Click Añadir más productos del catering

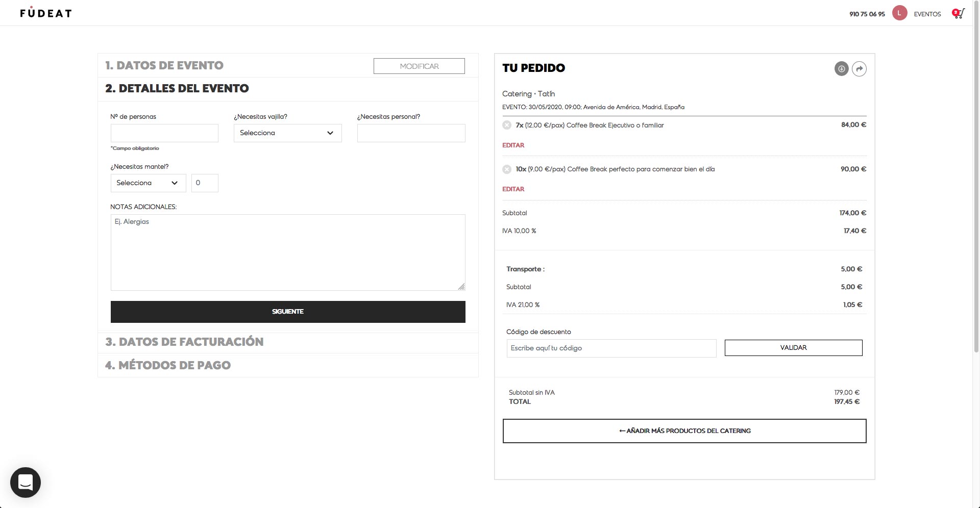pyautogui.click(x=684, y=431)
